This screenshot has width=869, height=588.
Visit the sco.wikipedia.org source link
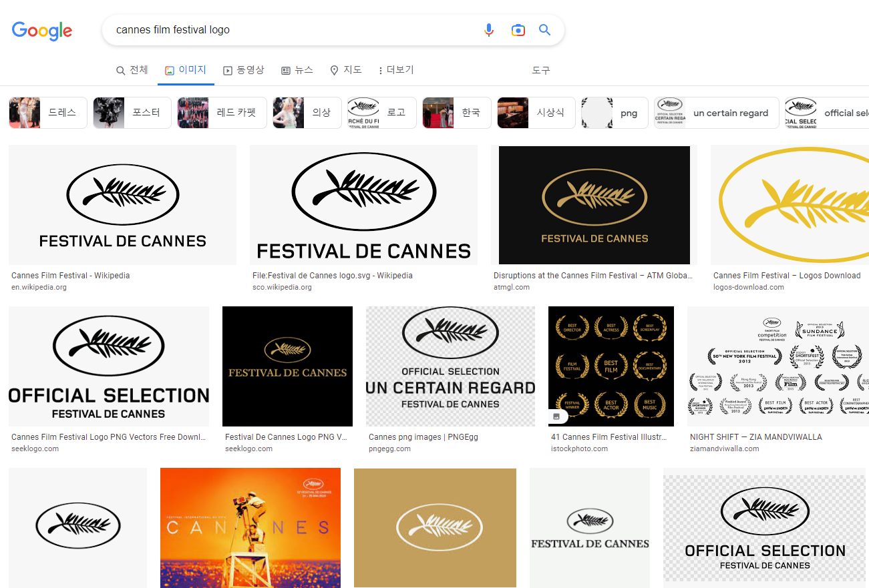click(x=282, y=288)
